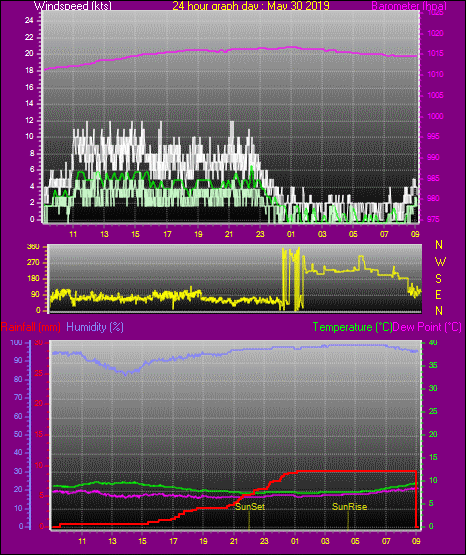Click the magenta barometer pressure line
Viewport: 466px width, 555px height.
click(x=230, y=50)
